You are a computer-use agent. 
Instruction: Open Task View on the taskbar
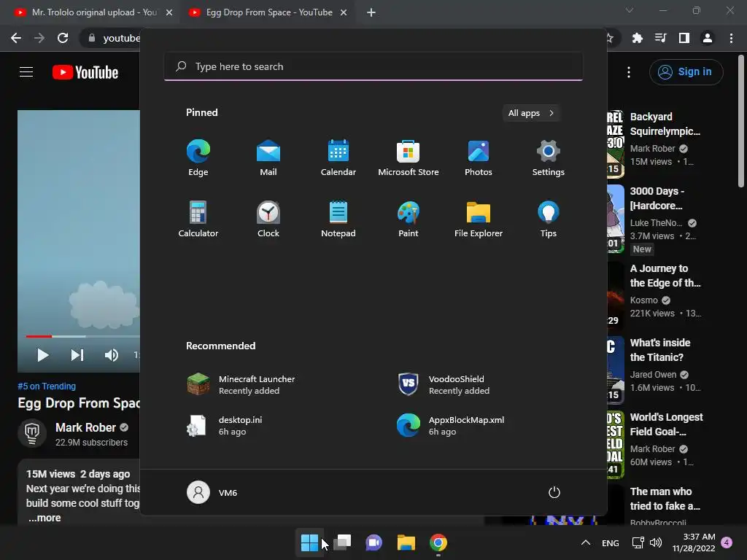(x=342, y=542)
